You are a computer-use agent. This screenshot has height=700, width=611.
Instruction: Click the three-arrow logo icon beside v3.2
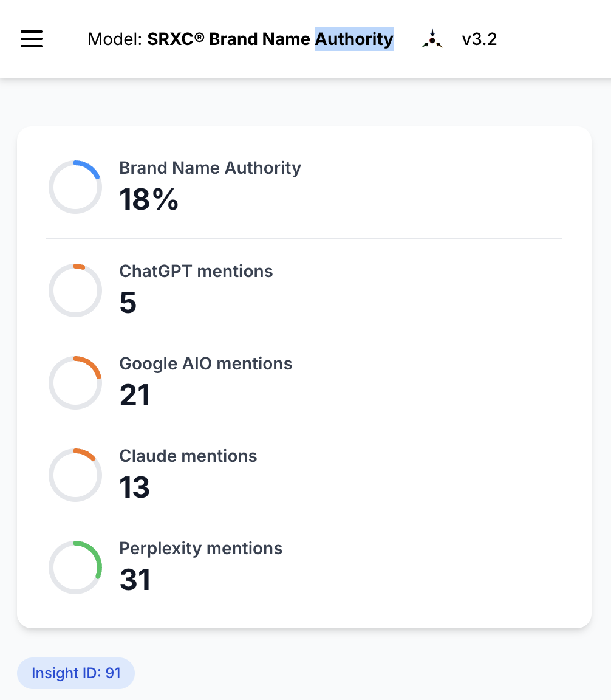coord(432,39)
